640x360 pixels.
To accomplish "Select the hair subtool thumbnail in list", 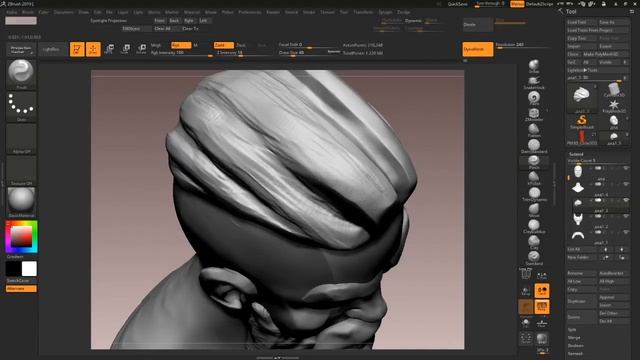I will click(578, 203).
